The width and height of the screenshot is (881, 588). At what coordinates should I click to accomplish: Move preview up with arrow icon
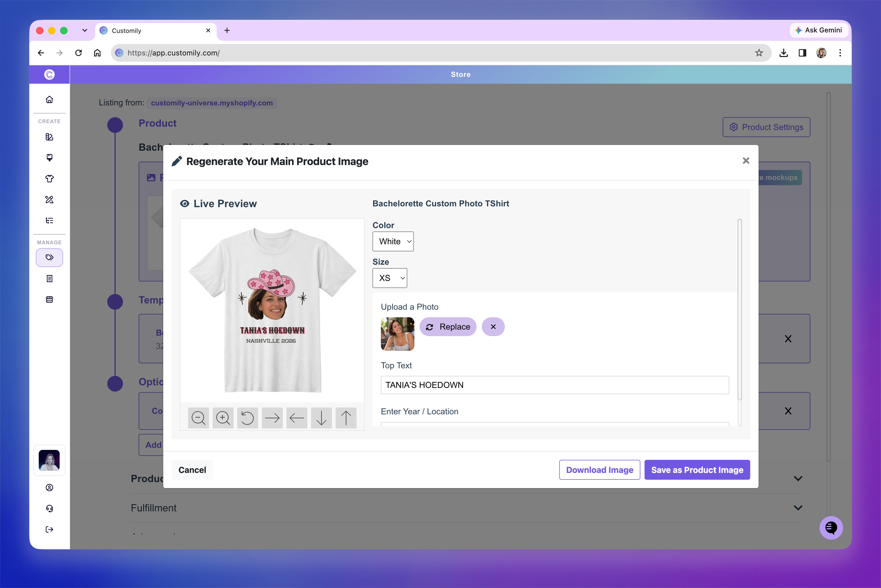pyautogui.click(x=346, y=418)
